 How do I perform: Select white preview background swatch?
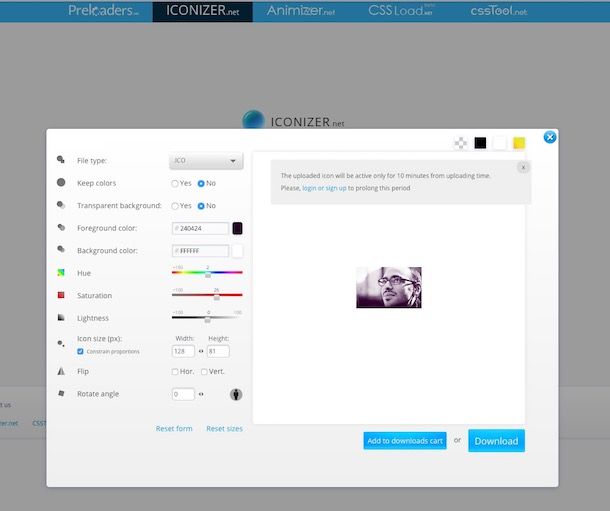(x=500, y=143)
